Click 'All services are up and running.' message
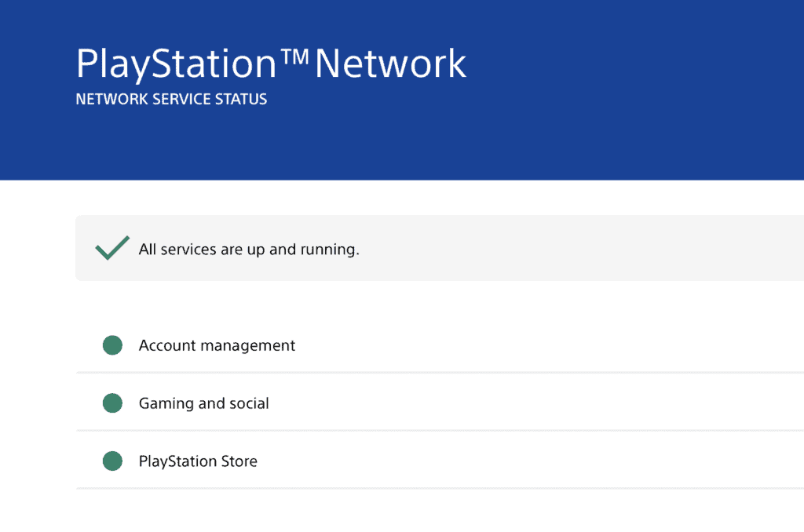 coord(249,250)
